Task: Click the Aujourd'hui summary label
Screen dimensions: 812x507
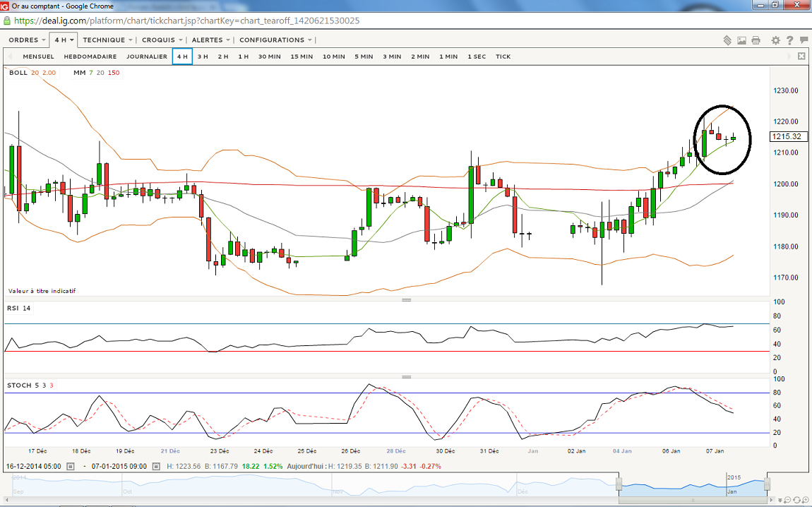Action: (x=306, y=467)
